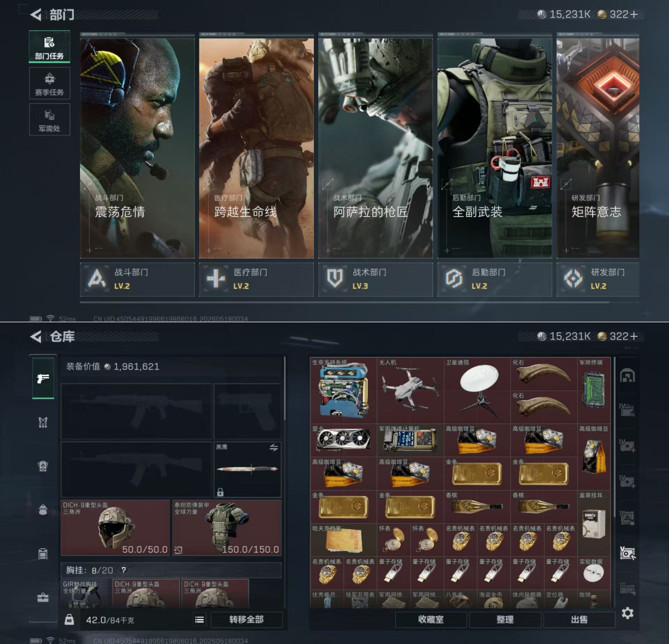Click the 胸挂: 8/20 label
Screen dimensions: 669x644
(x=90, y=570)
